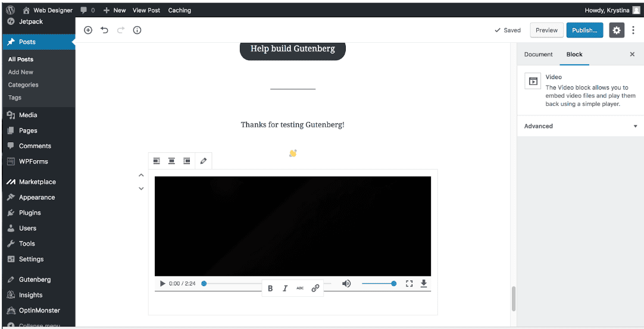This screenshot has width=644, height=329.
Task: Align the video block left
Action: [x=157, y=161]
